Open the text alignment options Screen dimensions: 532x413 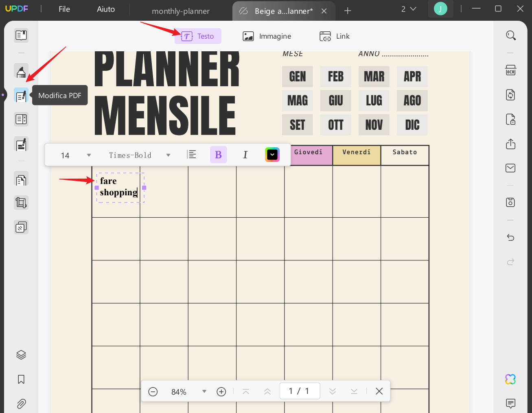point(192,155)
